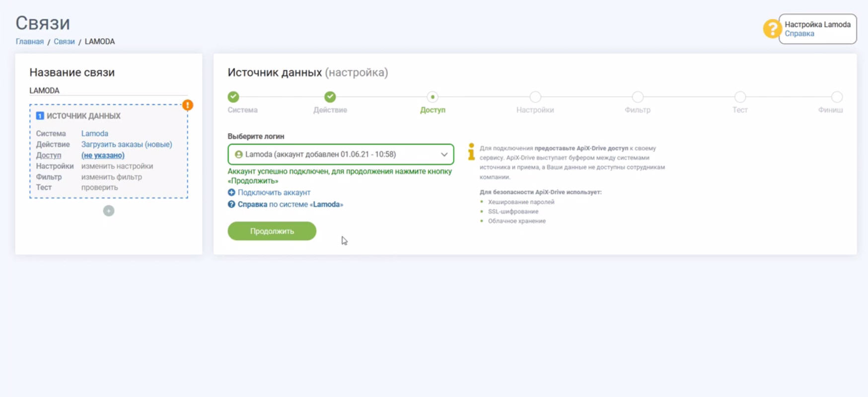Open the Lamoda login dropdown
The width and height of the screenshot is (868, 397).
(x=341, y=155)
